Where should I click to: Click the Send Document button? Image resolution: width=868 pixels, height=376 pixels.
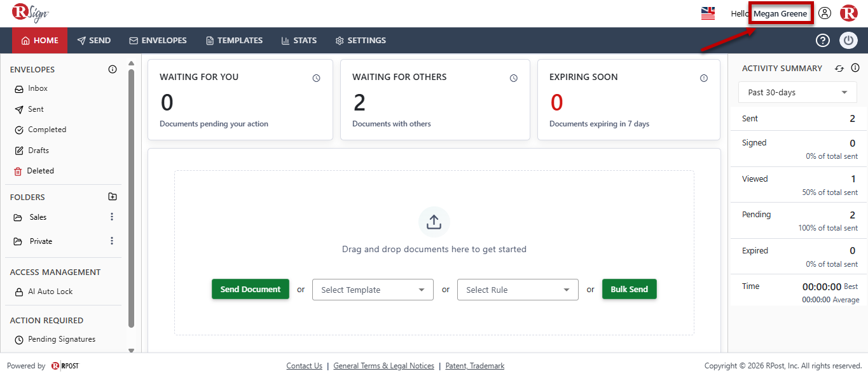point(251,289)
